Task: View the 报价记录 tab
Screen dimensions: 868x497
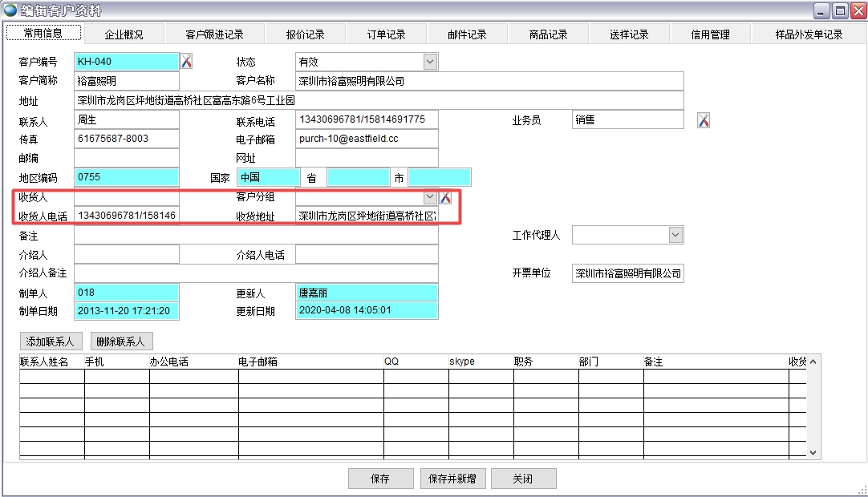Action: click(307, 34)
